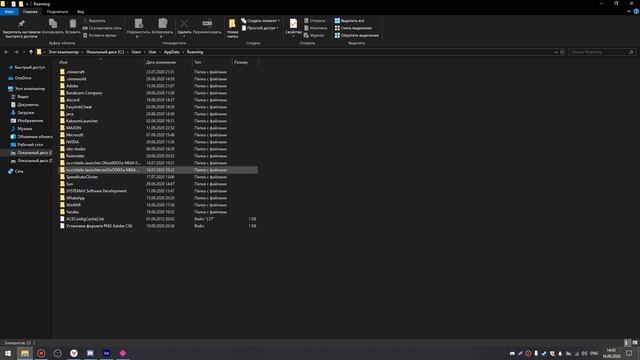Open After Effects from taskbar
640x360 pixels.
click(107, 353)
